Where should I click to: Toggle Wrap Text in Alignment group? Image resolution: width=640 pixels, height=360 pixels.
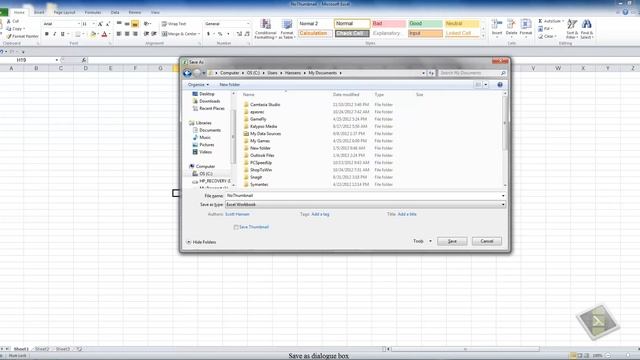(174, 24)
